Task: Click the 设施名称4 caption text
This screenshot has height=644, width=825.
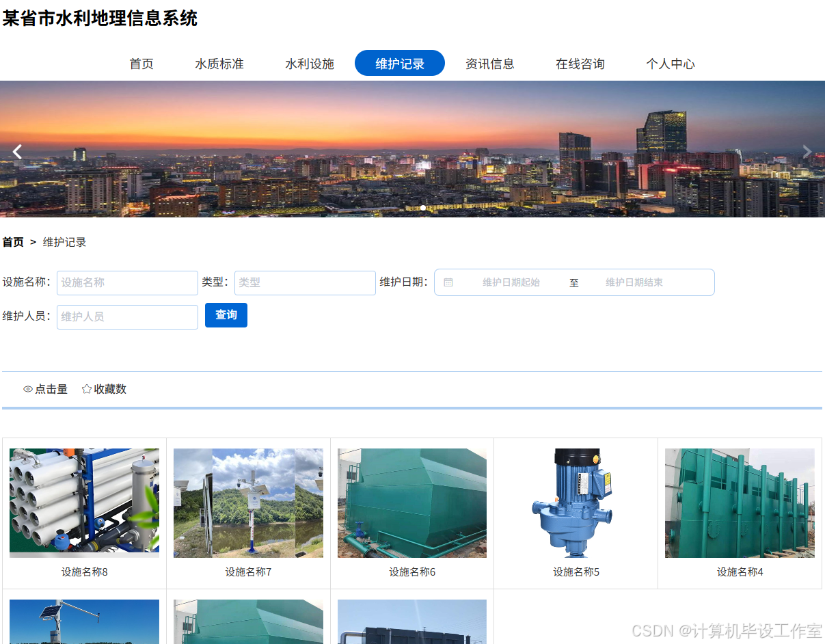Action: [x=740, y=572]
